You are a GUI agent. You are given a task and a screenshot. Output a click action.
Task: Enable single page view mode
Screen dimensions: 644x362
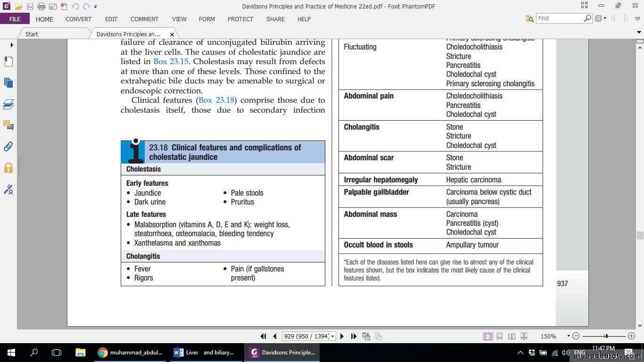[487, 337]
